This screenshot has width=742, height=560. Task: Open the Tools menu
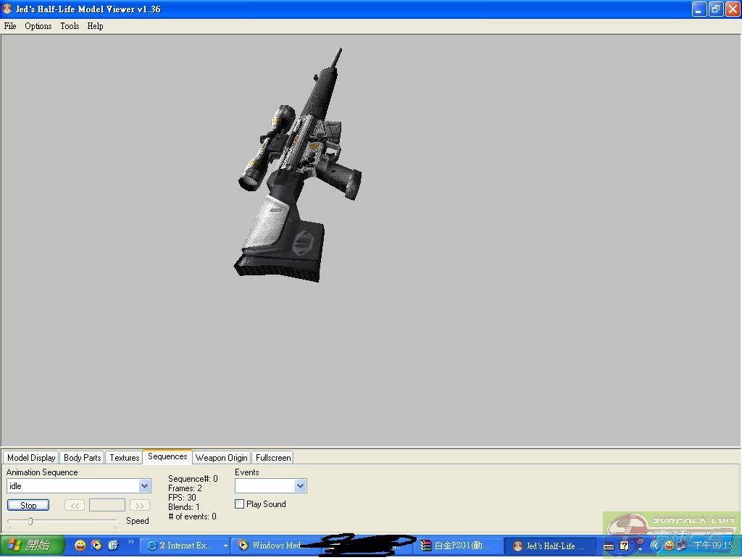pyautogui.click(x=70, y=26)
